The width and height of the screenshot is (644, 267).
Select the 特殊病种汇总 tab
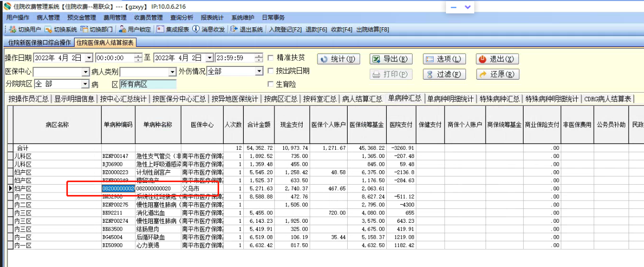point(499,99)
